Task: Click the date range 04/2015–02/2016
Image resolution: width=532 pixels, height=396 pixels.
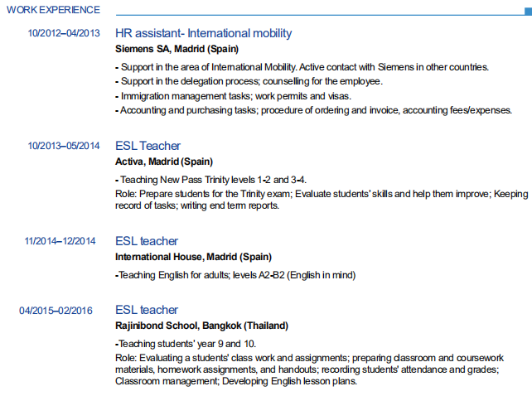Action: 56,311
